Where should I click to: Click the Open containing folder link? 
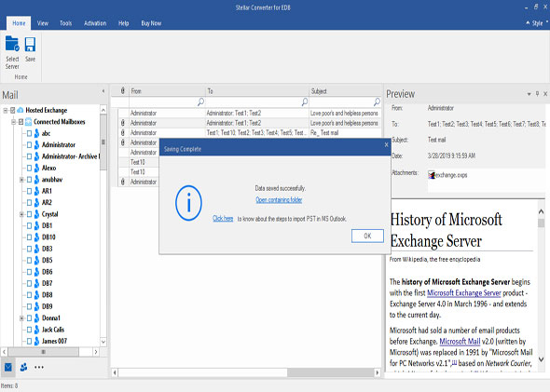pyautogui.click(x=279, y=199)
